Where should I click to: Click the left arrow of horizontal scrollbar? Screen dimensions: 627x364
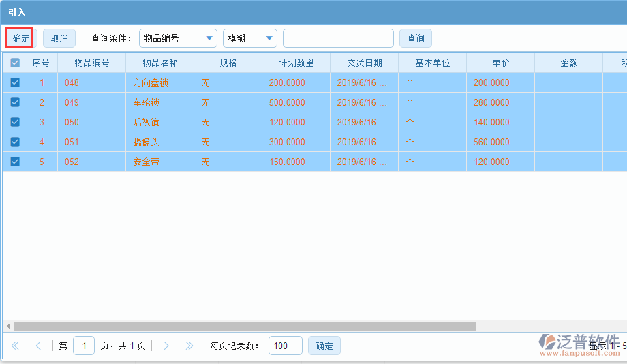pyautogui.click(x=7, y=326)
